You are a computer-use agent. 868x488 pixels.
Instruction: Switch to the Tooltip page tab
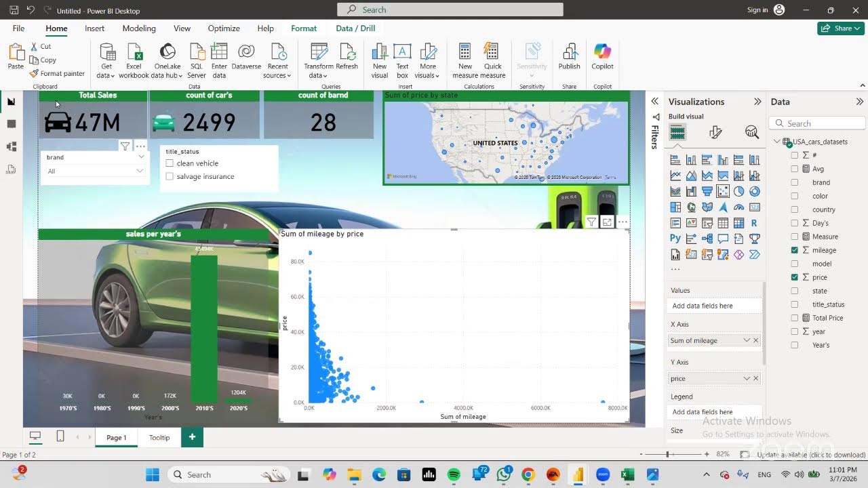(x=159, y=437)
